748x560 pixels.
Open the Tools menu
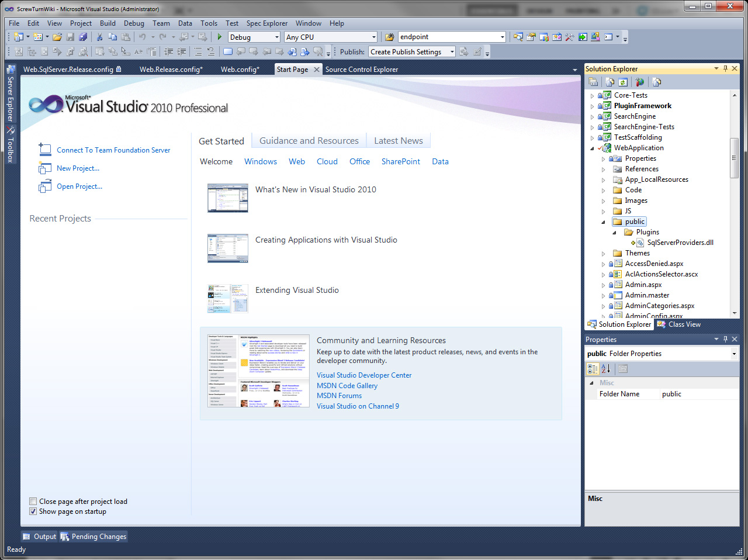tap(209, 23)
